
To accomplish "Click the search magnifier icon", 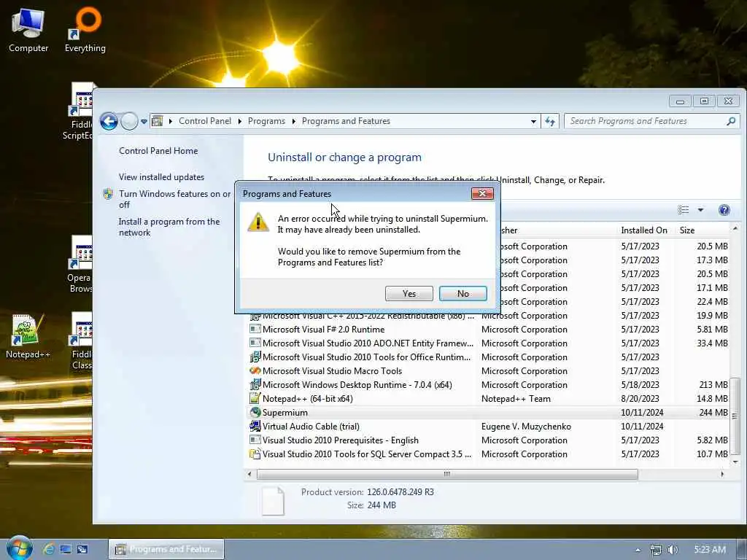I will [731, 121].
